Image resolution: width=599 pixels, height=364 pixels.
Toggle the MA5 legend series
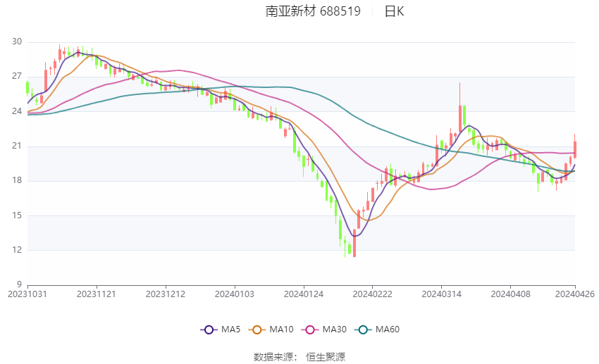click(221, 330)
